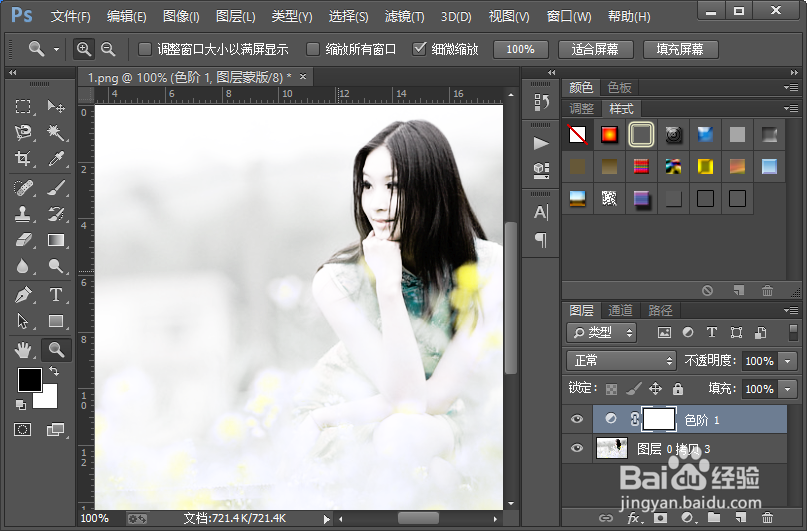Select the History Brush tool

tap(56, 214)
